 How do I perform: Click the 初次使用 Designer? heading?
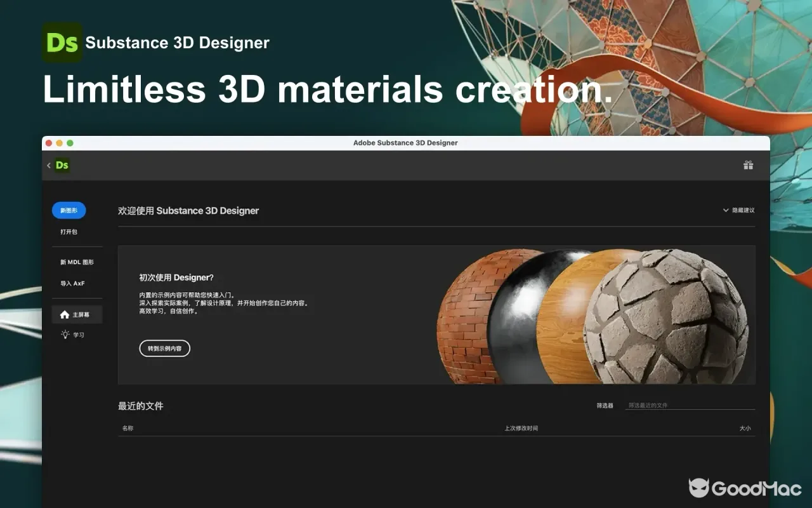pyautogui.click(x=176, y=277)
